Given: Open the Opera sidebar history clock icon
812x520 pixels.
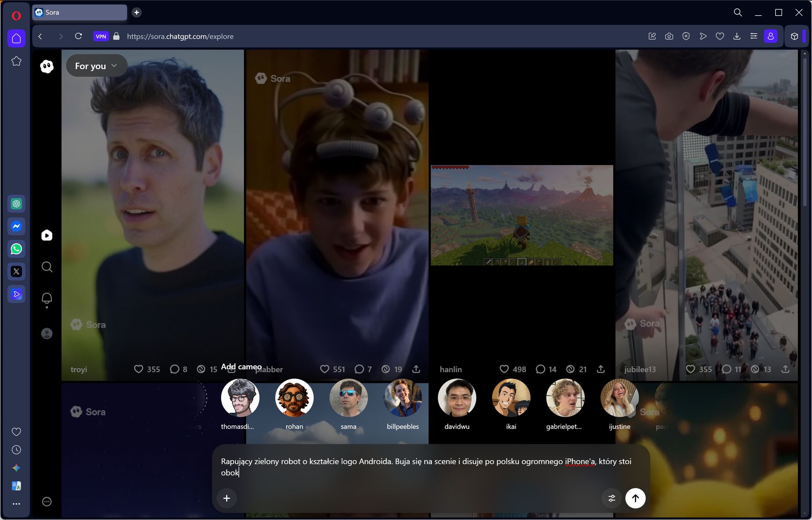Looking at the screenshot, I should coord(16,450).
